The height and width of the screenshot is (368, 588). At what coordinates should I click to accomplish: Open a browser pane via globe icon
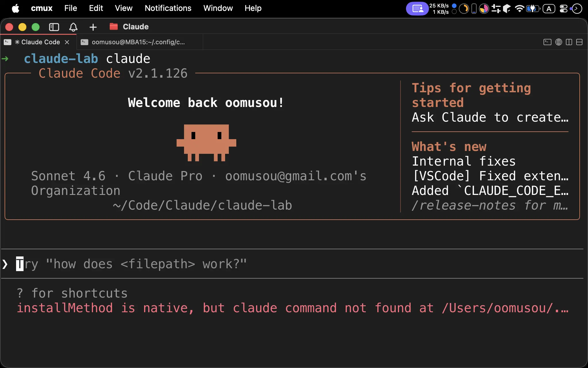pyautogui.click(x=559, y=42)
